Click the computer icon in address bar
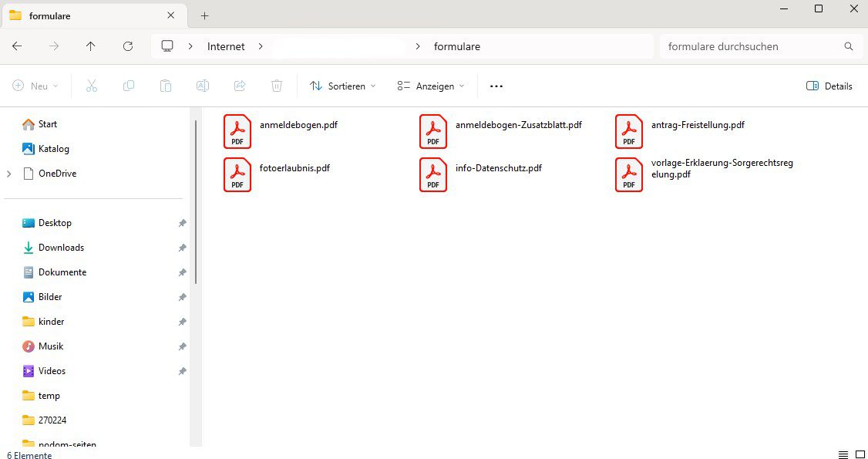Viewport: 868px width, 459px height. pos(167,46)
